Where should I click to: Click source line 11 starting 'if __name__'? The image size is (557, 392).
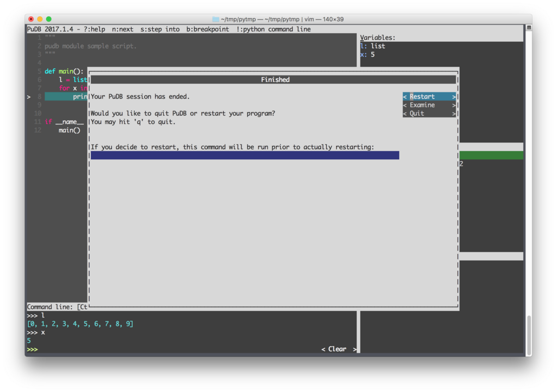tap(64, 122)
